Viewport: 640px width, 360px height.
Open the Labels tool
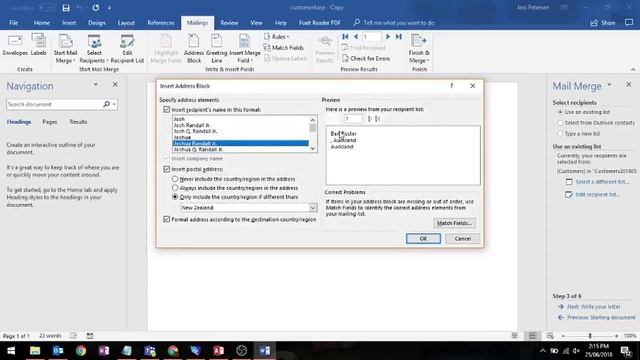click(x=38, y=45)
